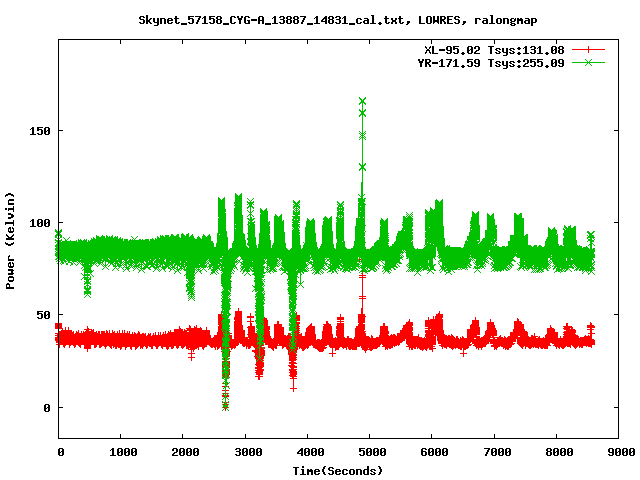Select the XL-95.02 Tsys:131.08 legend label

click(494, 50)
